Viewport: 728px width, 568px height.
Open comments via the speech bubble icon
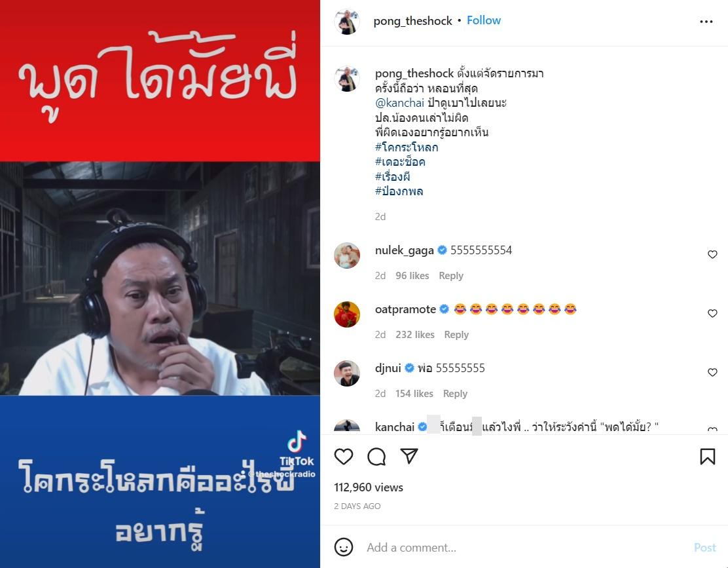[376, 457]
